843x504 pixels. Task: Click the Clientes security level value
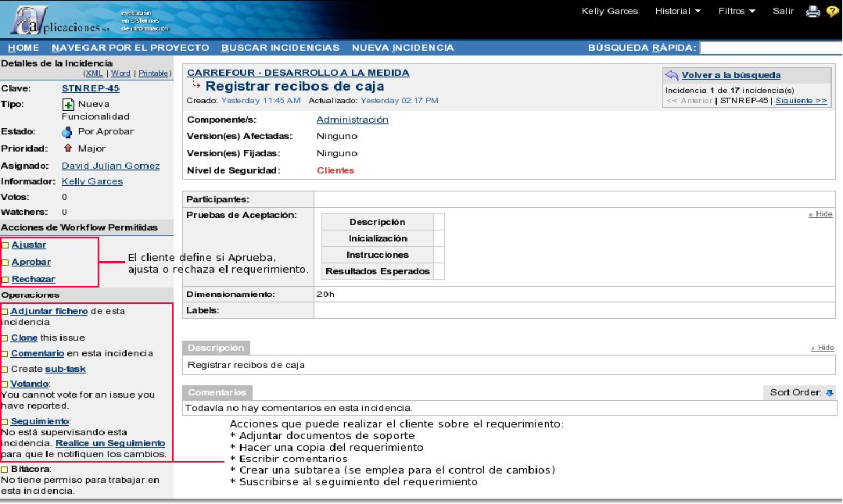(x=335, y=170)
